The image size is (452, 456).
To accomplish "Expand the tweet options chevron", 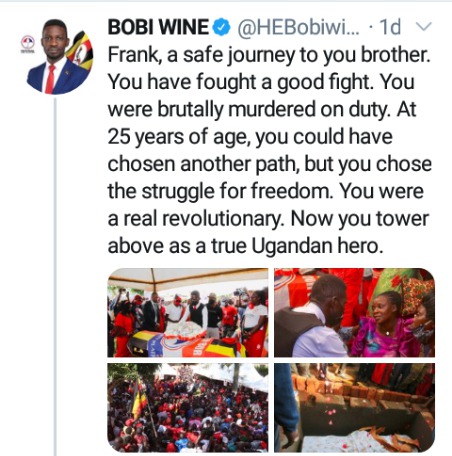I will coord(424,27).
